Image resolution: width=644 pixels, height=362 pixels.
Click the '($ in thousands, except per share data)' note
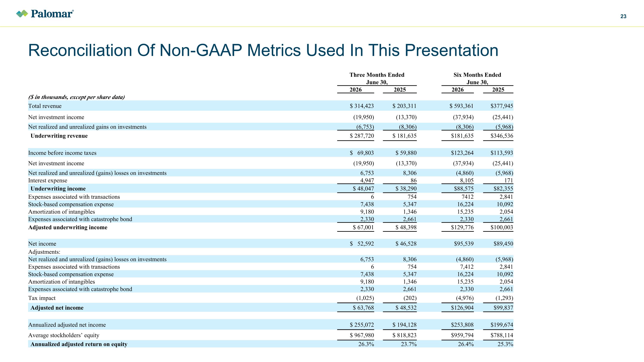pyautogui.click(x=76, y=97)
